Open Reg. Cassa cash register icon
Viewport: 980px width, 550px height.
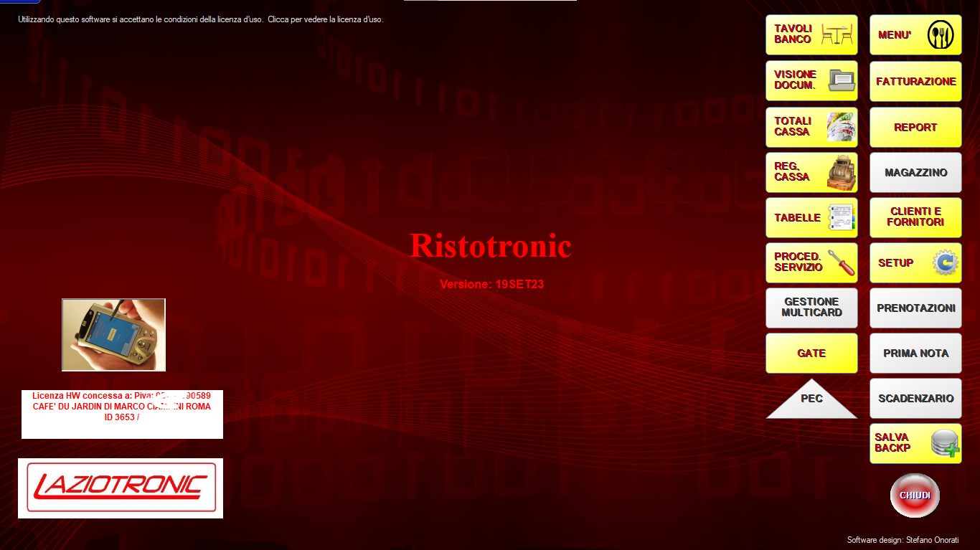click(842, 172)
